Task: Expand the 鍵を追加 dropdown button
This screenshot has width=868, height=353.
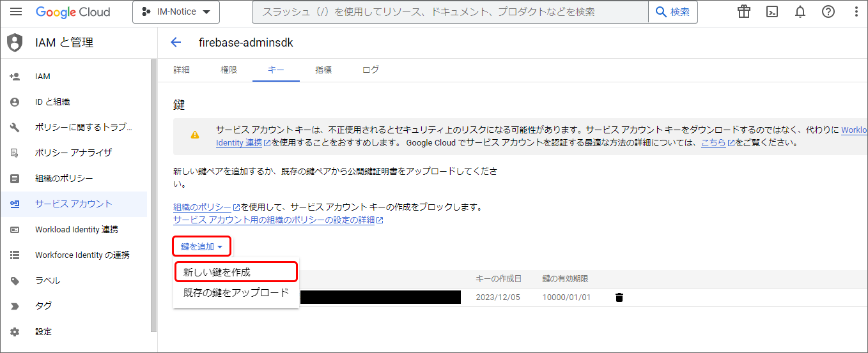Action: coord(201,246)
